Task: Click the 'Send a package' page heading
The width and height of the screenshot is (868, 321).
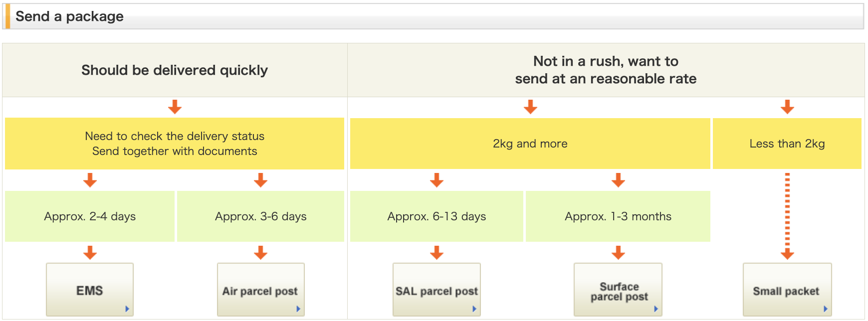Action: 70,16
